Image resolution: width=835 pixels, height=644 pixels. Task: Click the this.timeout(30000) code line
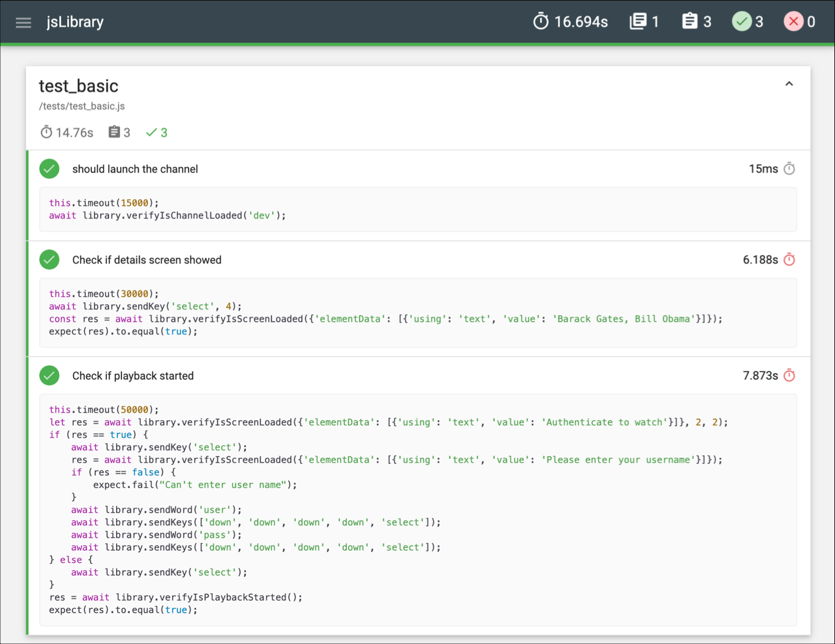coord(104,294)
